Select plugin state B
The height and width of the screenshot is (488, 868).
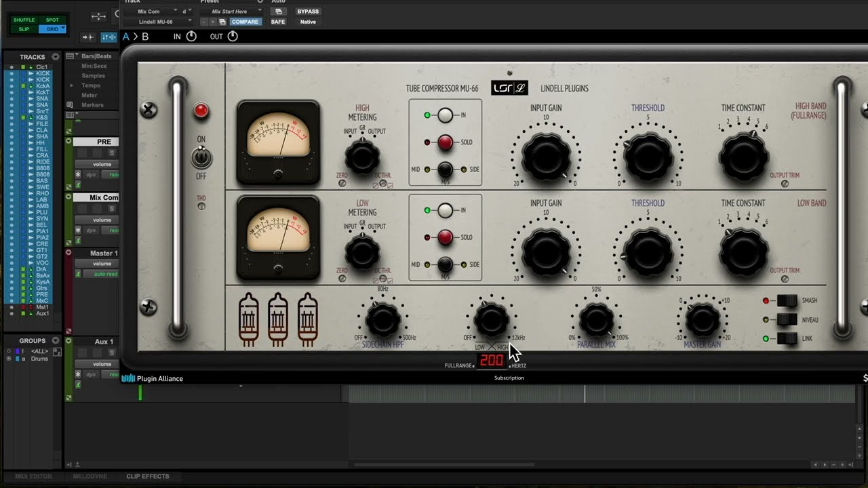(x=145, y=37)
